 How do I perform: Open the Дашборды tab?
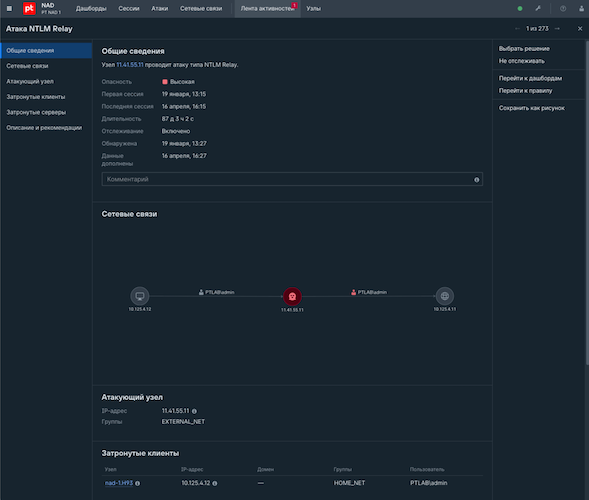(x=91, y=8)
